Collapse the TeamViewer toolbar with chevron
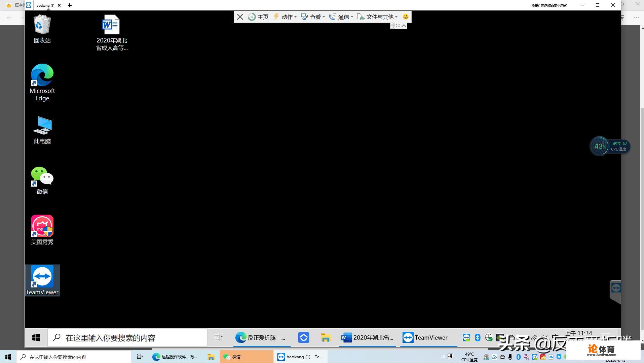This screenshot has height=363, width=644. 404,26
